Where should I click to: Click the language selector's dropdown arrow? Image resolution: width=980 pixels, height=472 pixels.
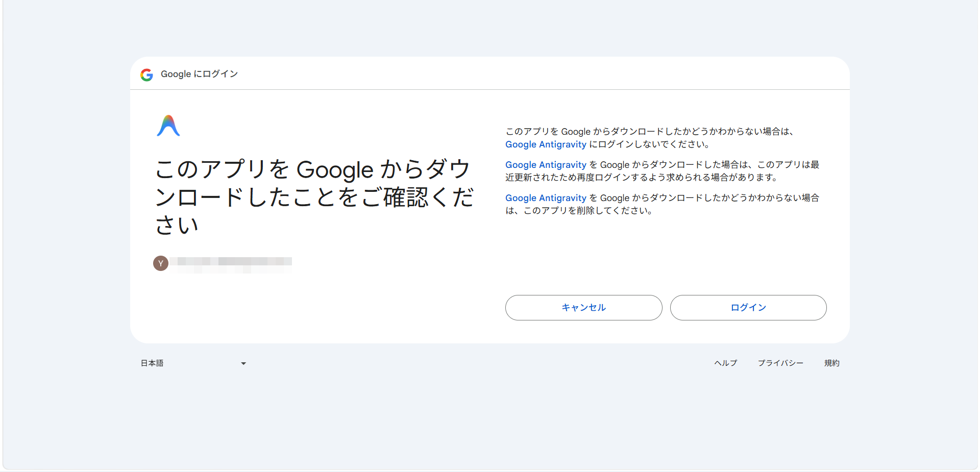(243, 363)
